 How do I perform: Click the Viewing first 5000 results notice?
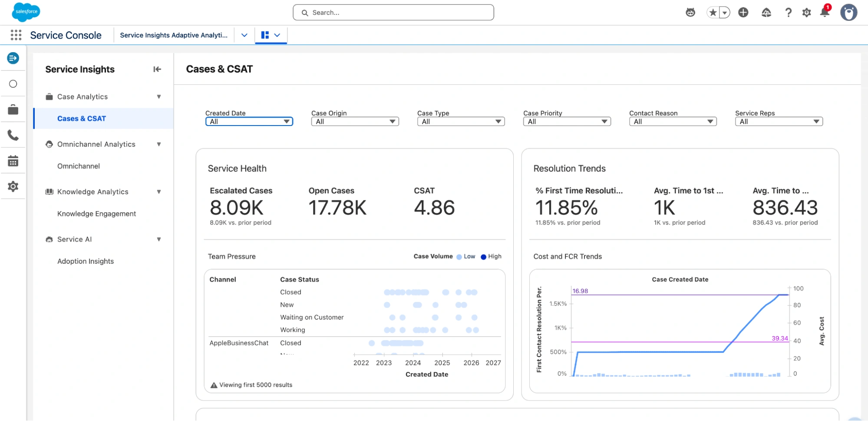pos(256,385)
